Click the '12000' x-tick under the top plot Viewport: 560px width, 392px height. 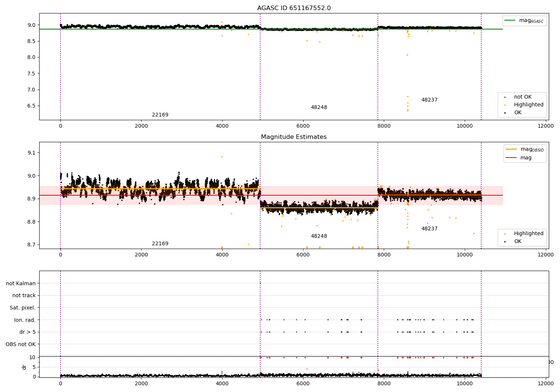click(545, 126)
